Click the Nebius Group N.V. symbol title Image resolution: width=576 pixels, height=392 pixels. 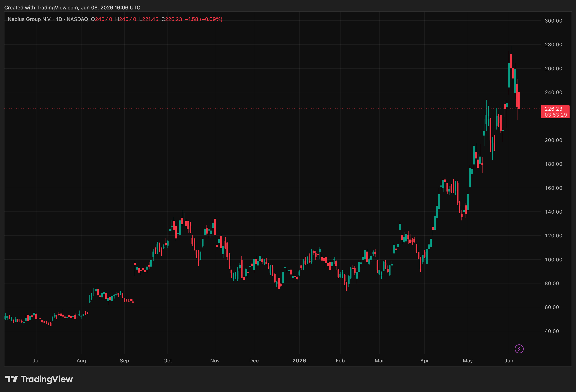(x=30, y=19)
